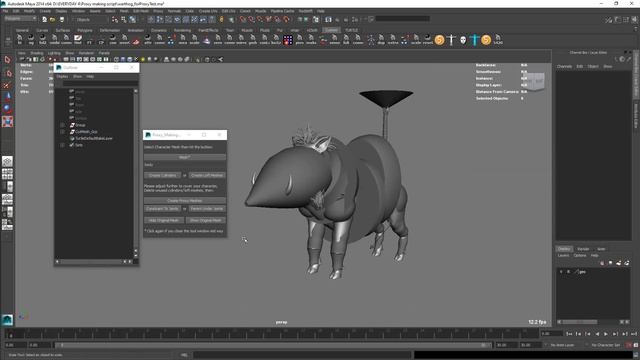Click the Create Loft Meshes button

click(x=207, y=175)
